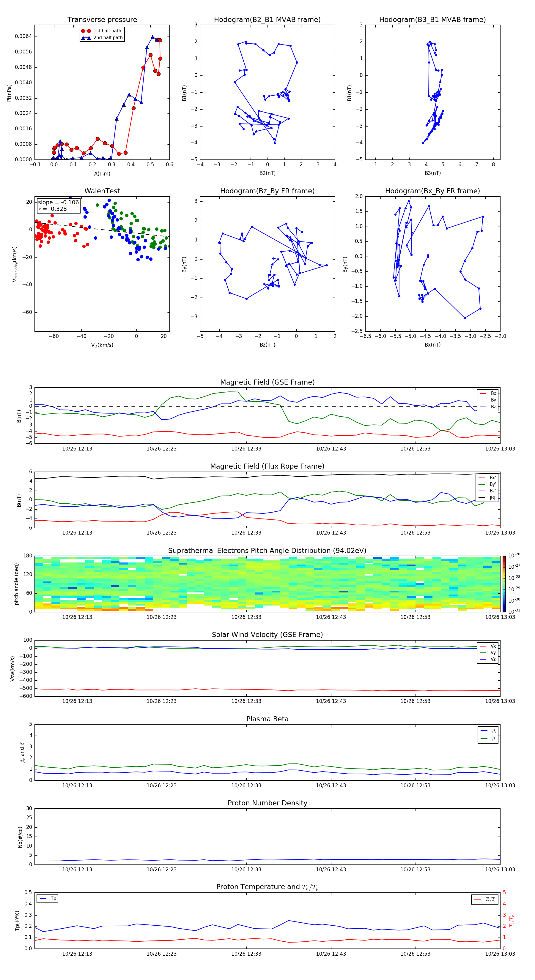Viewport: 535px width, 980px height.
Task: Click the "B3(nT)" x-axis label
Action: (x=432, y=173)
